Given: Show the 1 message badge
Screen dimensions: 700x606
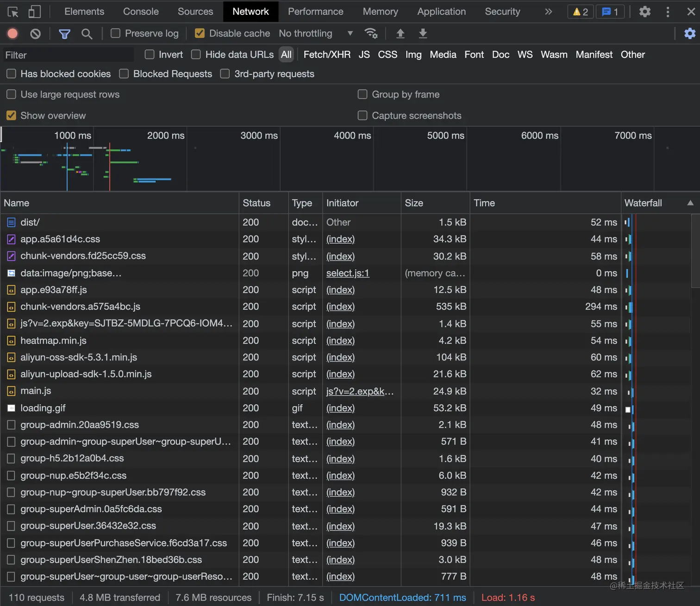Looking at the screenshot, I should pos(610,12).
